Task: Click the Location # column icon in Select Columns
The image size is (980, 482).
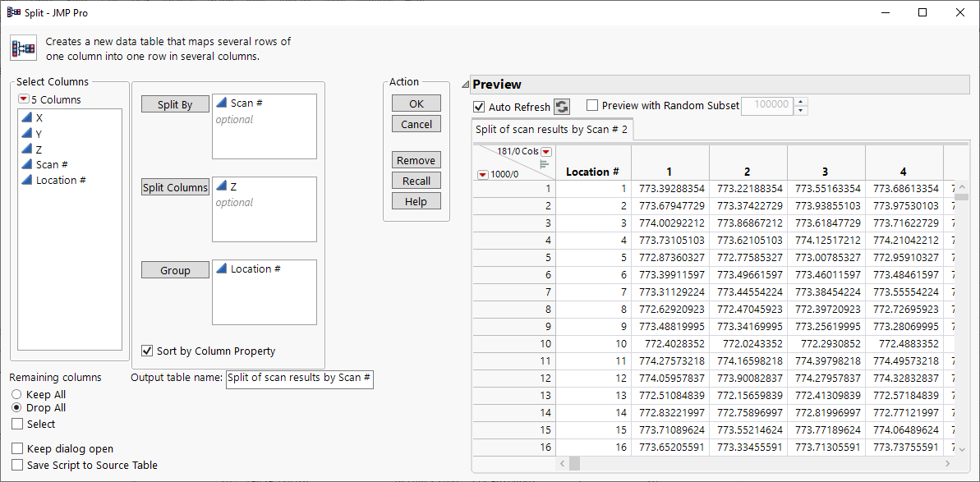Action: click(x=26, y=181)
